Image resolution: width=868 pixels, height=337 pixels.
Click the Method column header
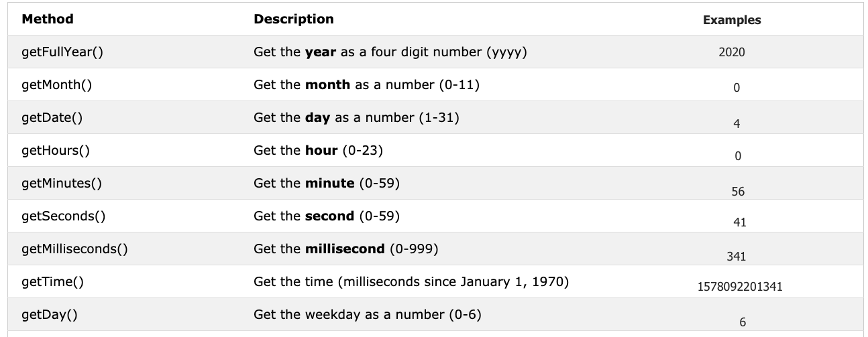pos(48,19)
